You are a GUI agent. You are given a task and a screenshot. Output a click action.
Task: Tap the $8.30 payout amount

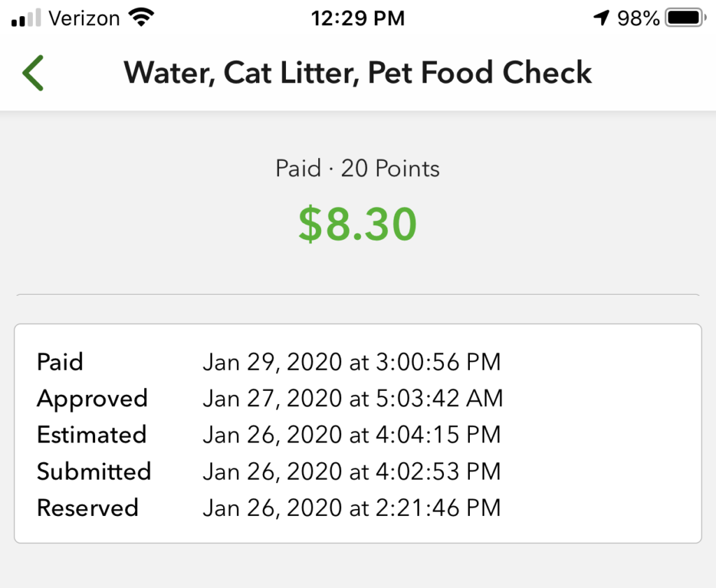(x=357, y=224)
